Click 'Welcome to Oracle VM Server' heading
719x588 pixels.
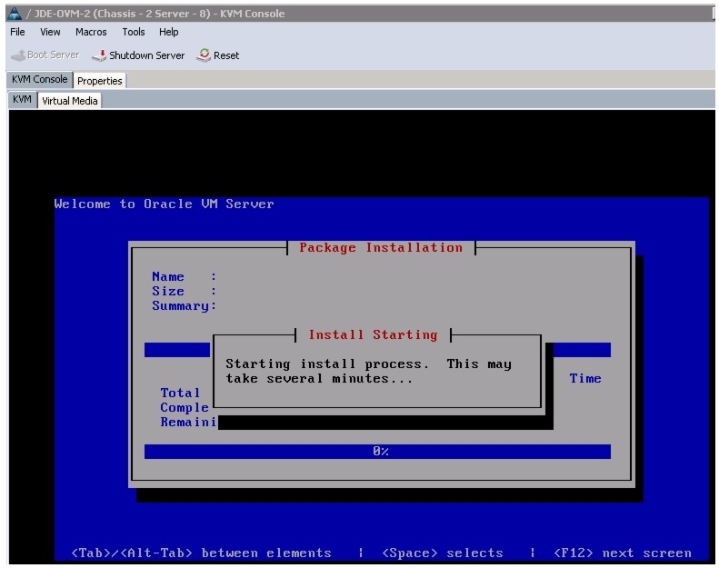pos(165,204)
